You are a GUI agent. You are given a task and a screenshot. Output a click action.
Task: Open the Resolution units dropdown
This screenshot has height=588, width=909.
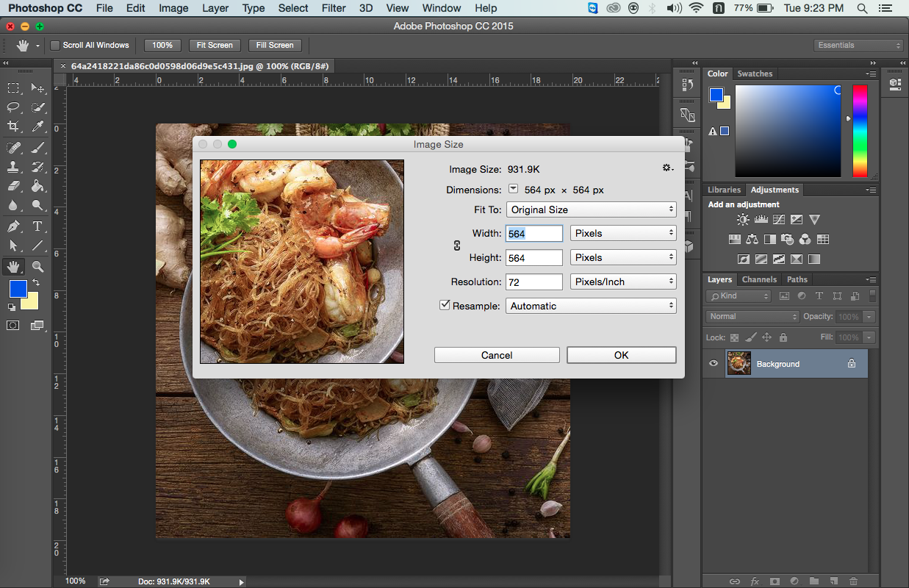pyautogui.click(x=623, y=282)
